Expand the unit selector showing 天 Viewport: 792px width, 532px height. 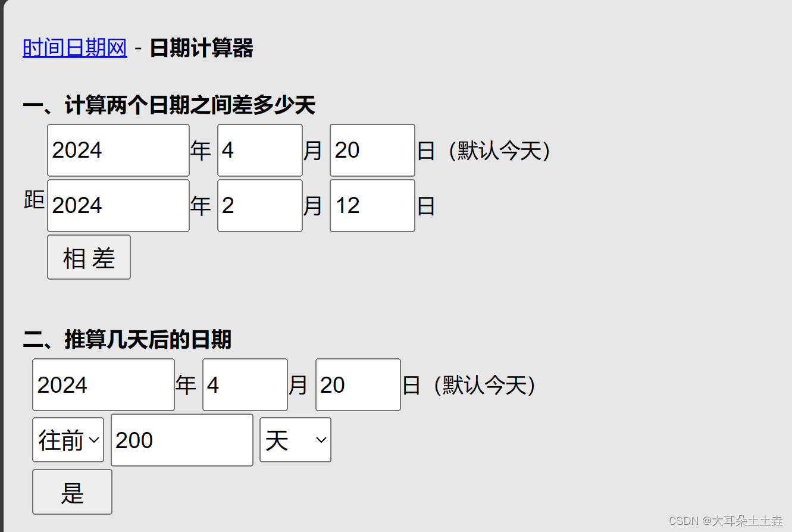coord(295,440)
